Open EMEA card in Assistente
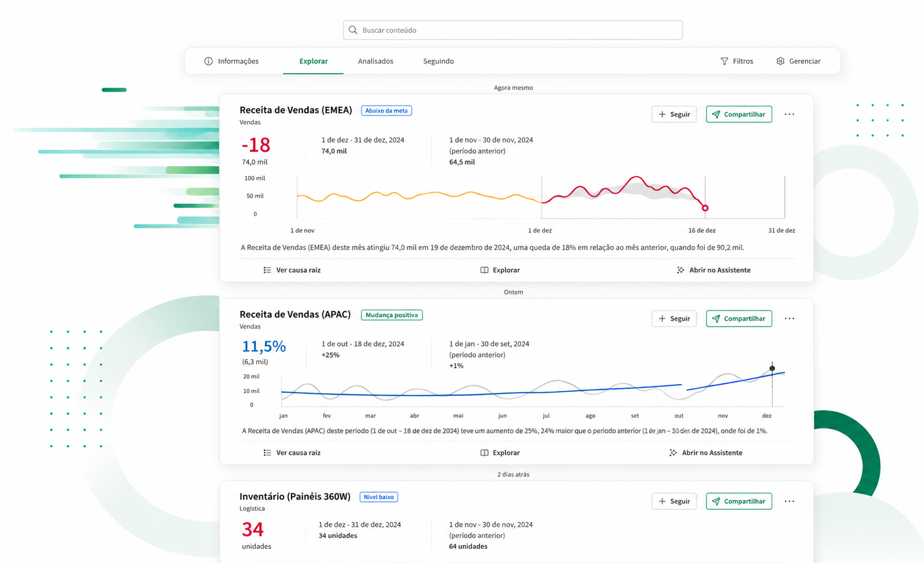The height and width of the screenshot is (563, 924). point(714,270)
